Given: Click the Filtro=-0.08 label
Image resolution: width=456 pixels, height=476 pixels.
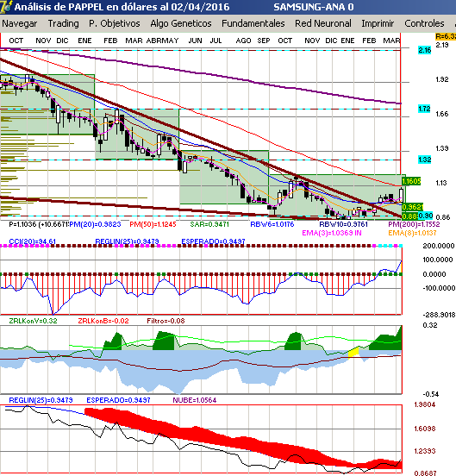Looking at the screenshot, I should (x=166, y=321).
